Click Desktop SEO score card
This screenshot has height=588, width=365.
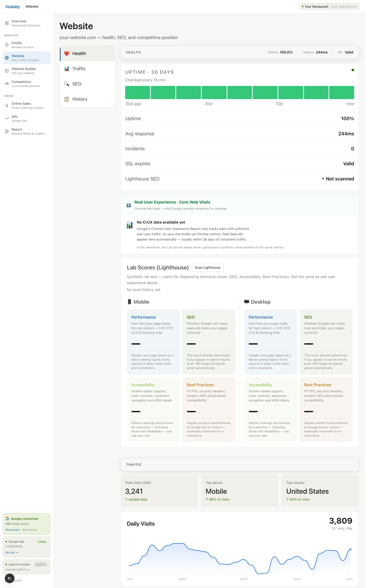pos(326,342)
